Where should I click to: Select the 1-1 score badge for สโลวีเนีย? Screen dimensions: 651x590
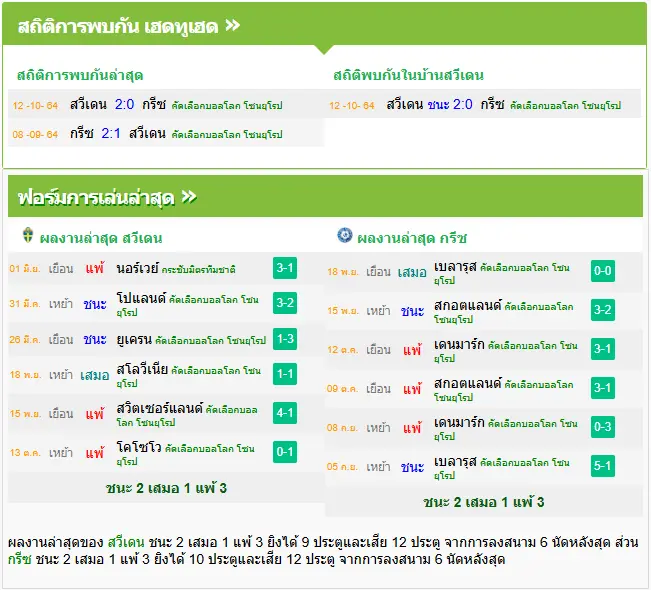[285, 374]
